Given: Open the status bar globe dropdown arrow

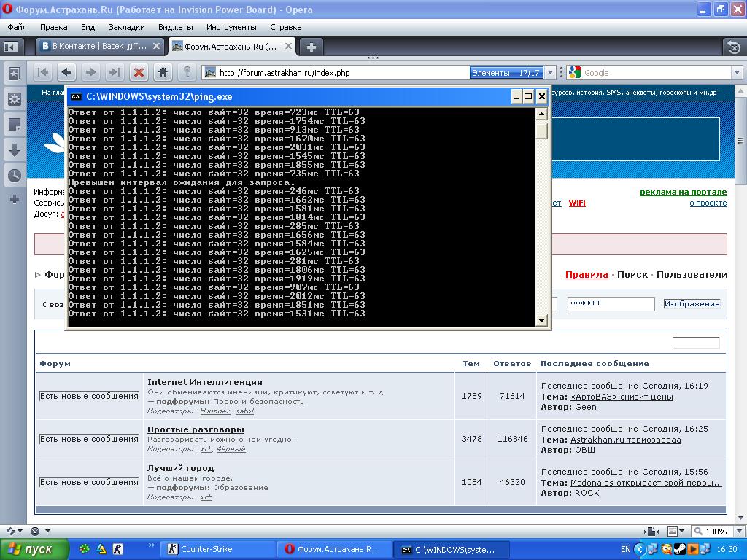Looking at the screenshot, I should click(x=47, y=531).
